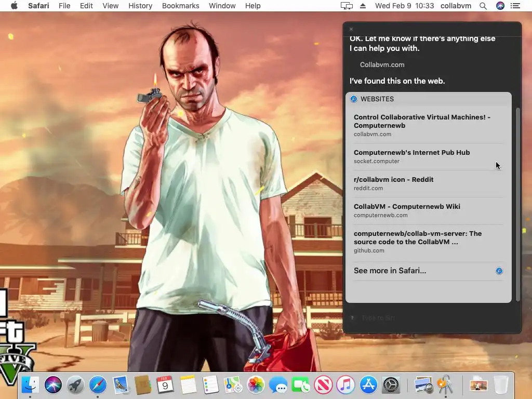Open Calendar icon showing Feb 9

tap(165, 385)
